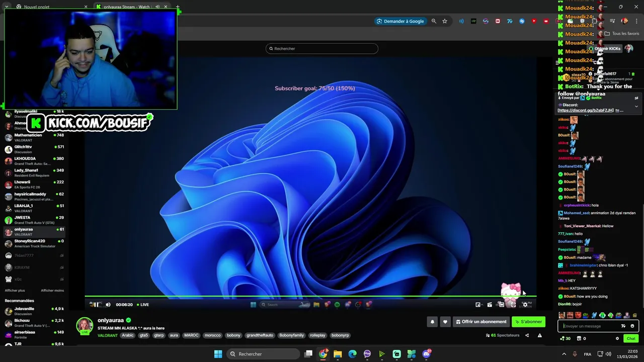
Task: Click the Discord invite link in chat
Action: click(586, 110)
